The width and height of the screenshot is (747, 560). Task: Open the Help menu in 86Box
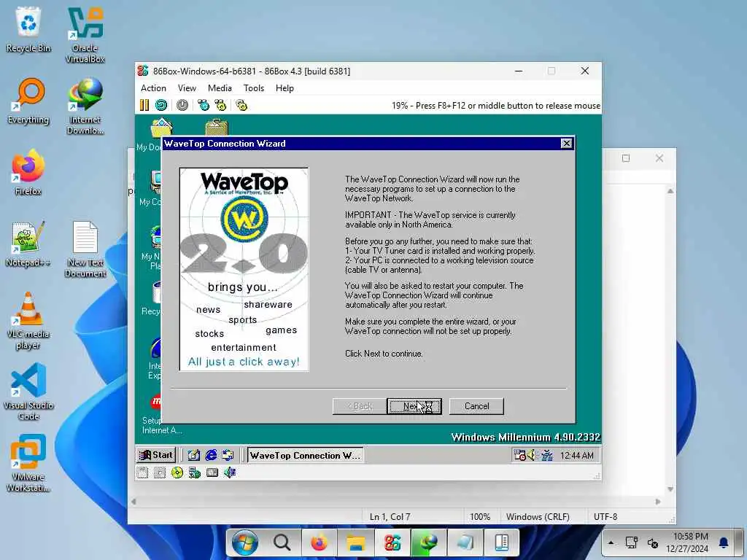click(285, 88)
